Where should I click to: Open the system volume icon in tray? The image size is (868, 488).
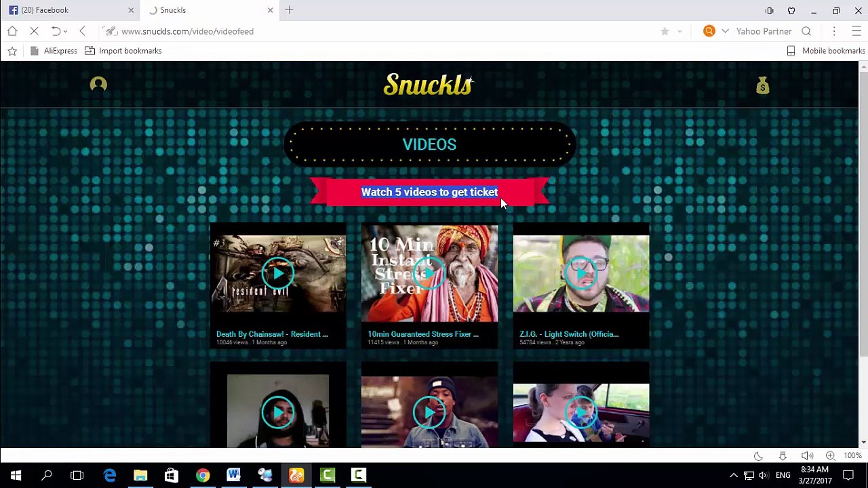point(765,475)
